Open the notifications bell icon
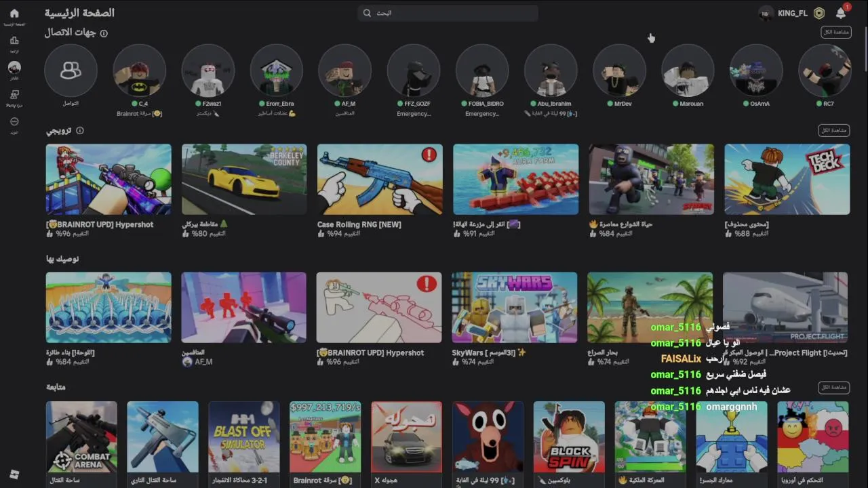Viewport: 868px width, 488px height. [841, 14]
